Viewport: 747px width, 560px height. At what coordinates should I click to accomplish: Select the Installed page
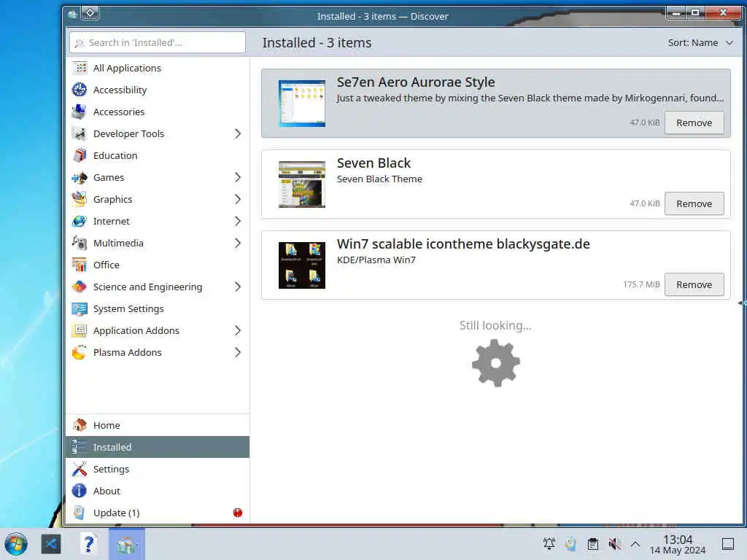click(158, 447)
